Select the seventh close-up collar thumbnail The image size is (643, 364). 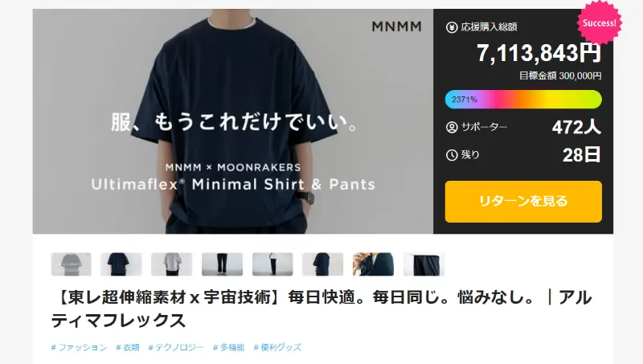click(373, 264)
